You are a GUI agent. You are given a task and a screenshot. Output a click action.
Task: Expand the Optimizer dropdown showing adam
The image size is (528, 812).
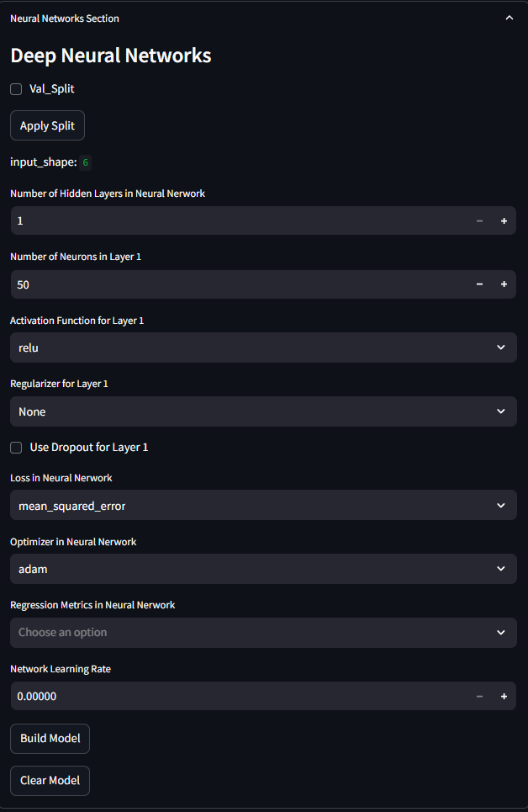coord(263,569)
